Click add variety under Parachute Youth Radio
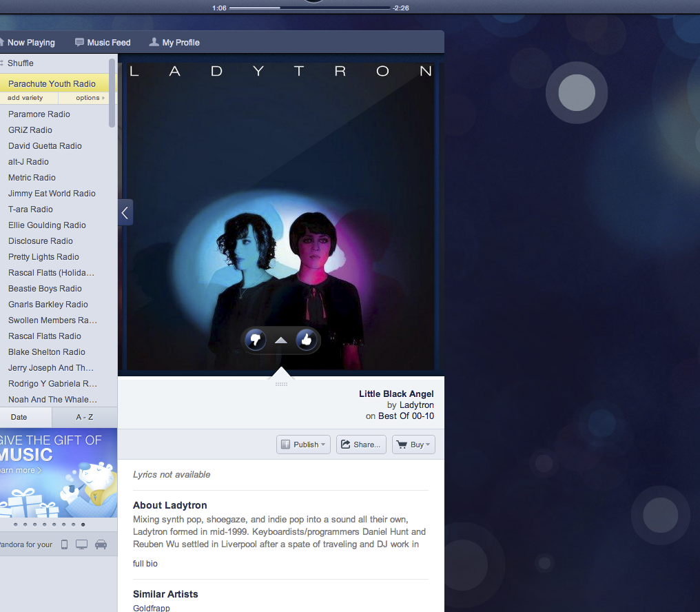The height and width of the screenshot is (612, 700). click(x=25, y=98)
